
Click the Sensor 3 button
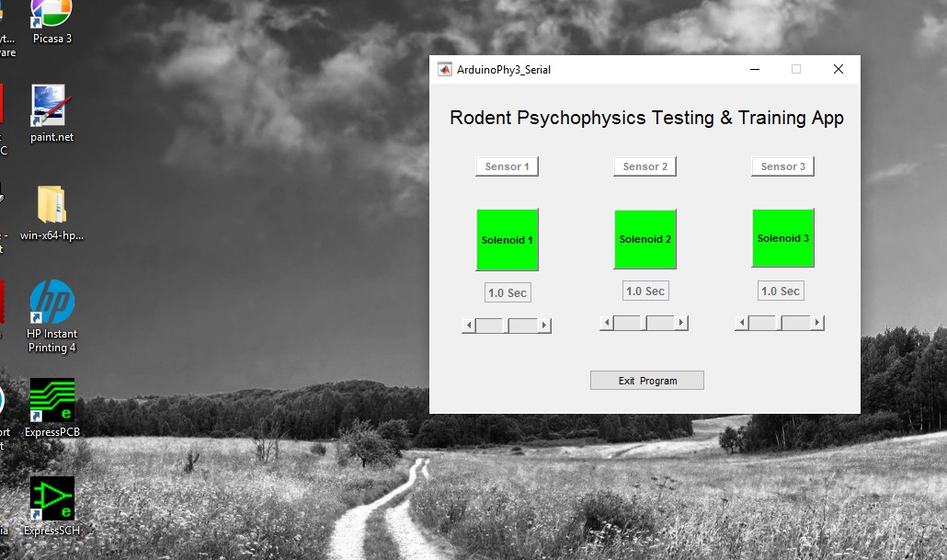point(782,166)
